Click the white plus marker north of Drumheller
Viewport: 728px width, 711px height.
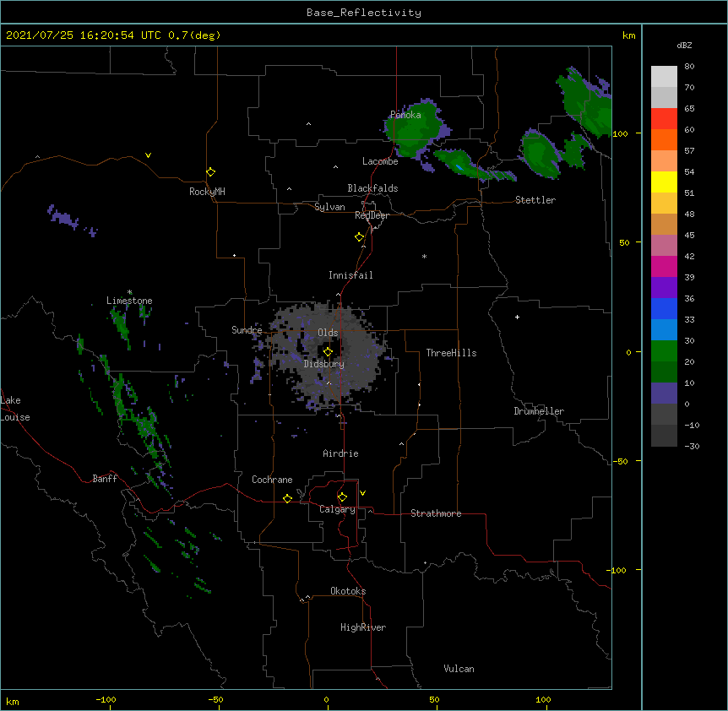pos(517,317)
